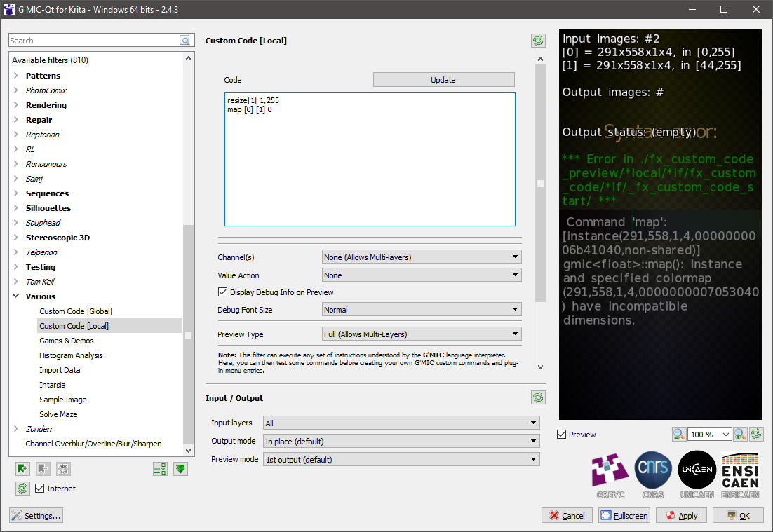Click the parameters panel scrollbar down arrow
Screen dimensions: 773x532
[x=540, y=367]
